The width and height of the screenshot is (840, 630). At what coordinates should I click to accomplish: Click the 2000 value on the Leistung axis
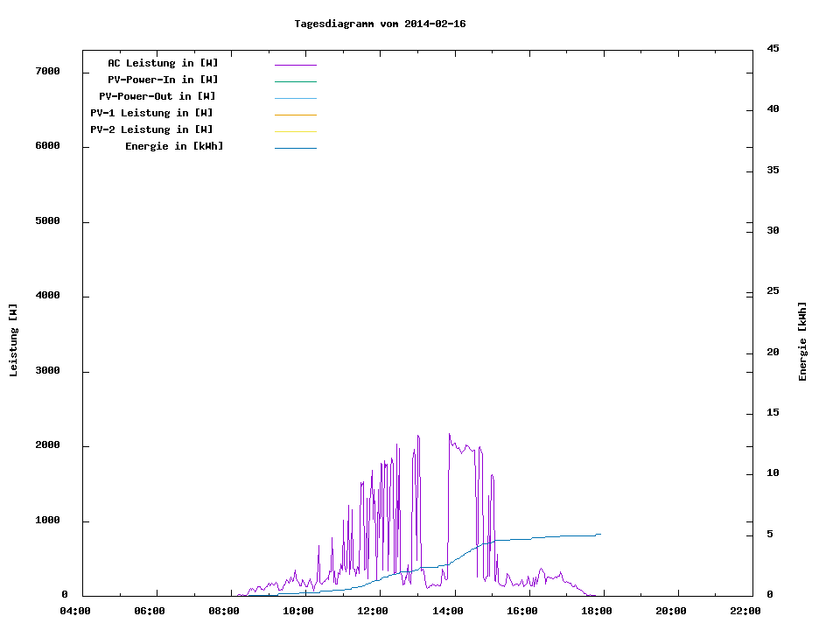(47, 445)
